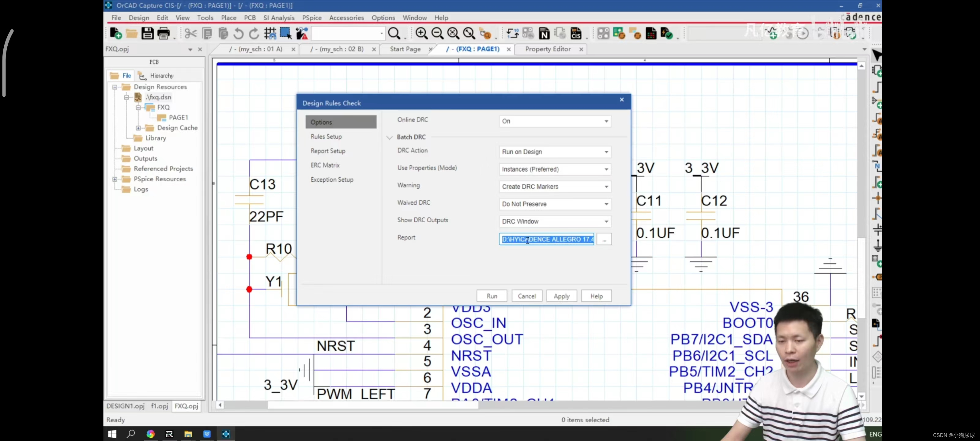Click the CIS Bill of Materials icon

[x=576, y=33]
